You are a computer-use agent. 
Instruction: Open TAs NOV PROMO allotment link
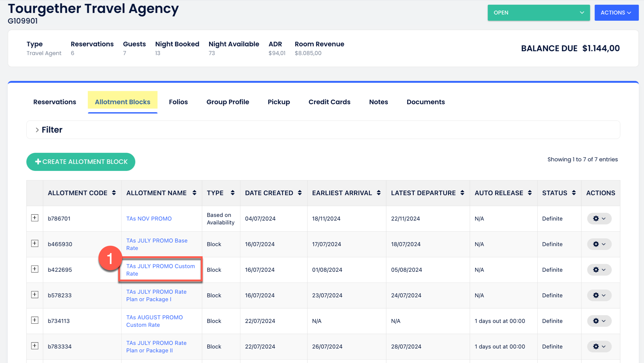click(149, 219)
